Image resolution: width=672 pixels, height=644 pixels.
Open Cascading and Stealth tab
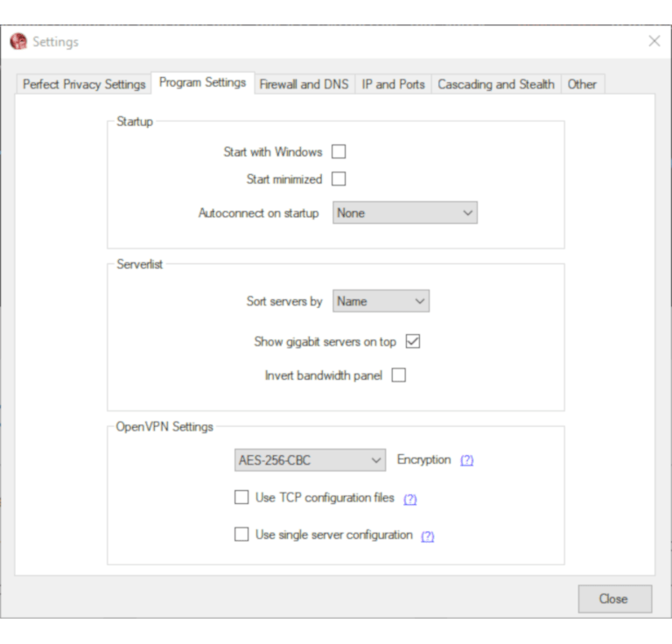pyautogui.click(x=496, y=84)
